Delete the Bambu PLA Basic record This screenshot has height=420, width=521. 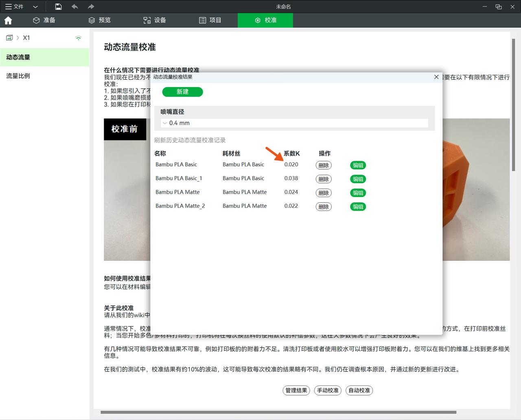[324, 165]
